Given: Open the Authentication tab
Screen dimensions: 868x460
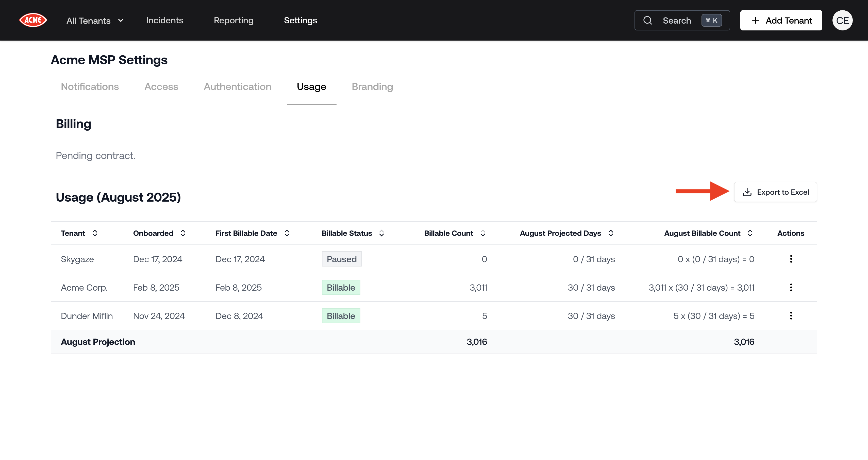Looking at the screenshot, I should (x=237, y=86).
